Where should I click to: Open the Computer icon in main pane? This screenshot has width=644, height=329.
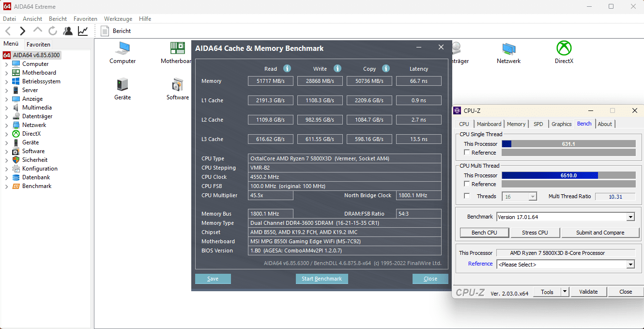[x=123, y=53]
